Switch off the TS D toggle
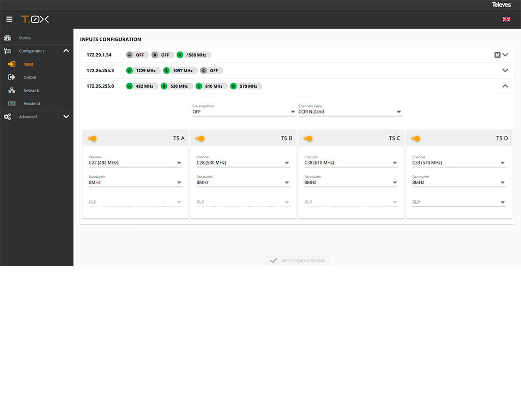This screenshot has height=420, width=521. click(416, 138)
